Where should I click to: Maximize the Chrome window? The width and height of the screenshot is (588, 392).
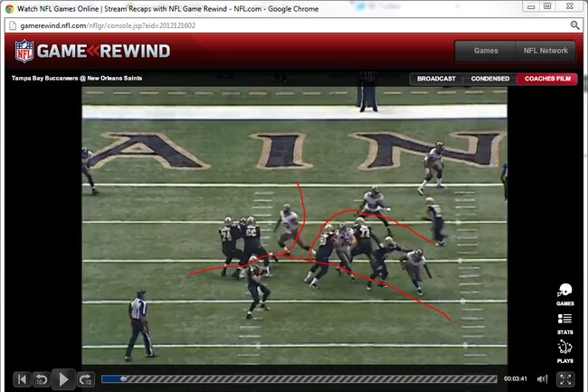[x=547, y=6]
